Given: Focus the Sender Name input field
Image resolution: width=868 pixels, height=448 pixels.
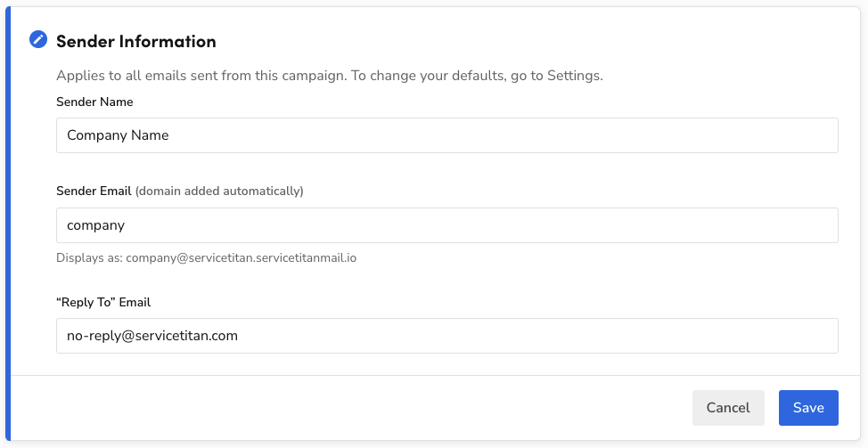Looking at the screenshot, I should [x=446, y=135].
